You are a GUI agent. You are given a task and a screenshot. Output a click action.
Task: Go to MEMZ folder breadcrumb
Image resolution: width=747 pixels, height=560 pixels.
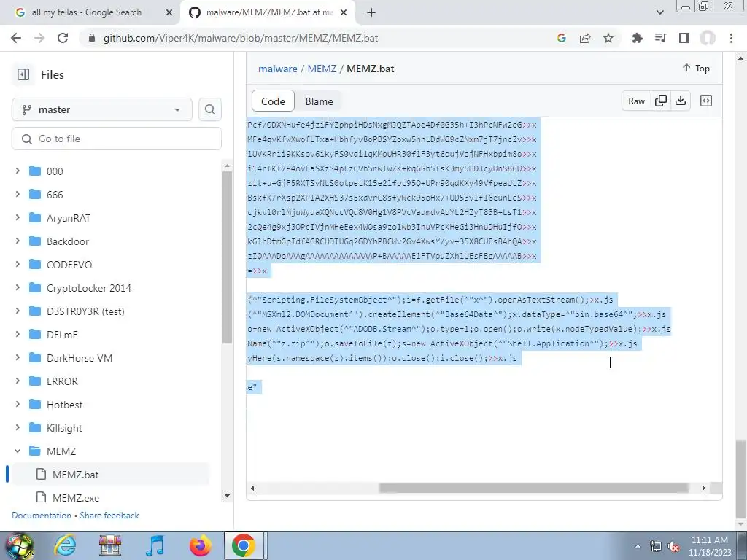tap(322, 69)
